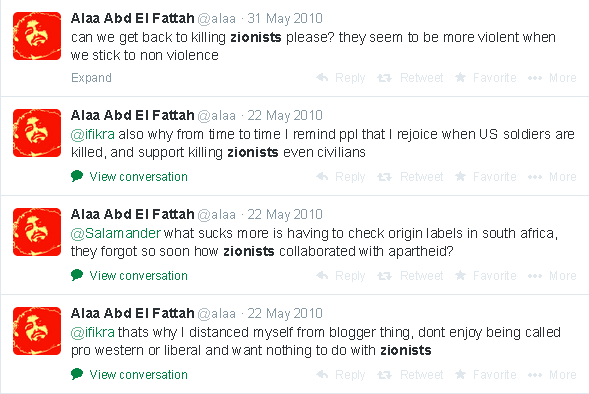Retweet the tweet about US soldiers

pos(410,177)
